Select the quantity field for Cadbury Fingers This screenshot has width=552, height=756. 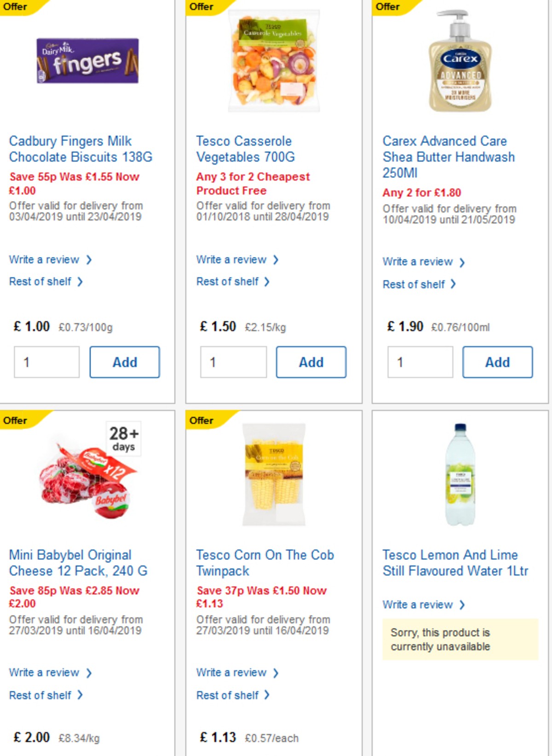(x=47, y=362)
